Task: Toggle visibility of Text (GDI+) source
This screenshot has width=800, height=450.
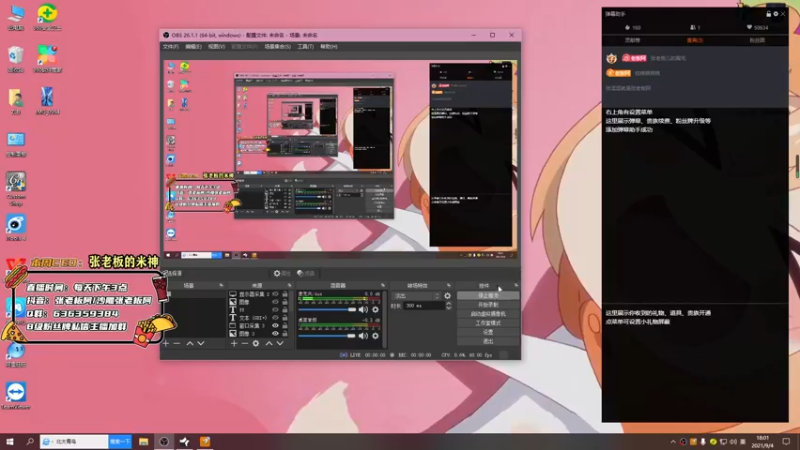Action: click(275, 317)
